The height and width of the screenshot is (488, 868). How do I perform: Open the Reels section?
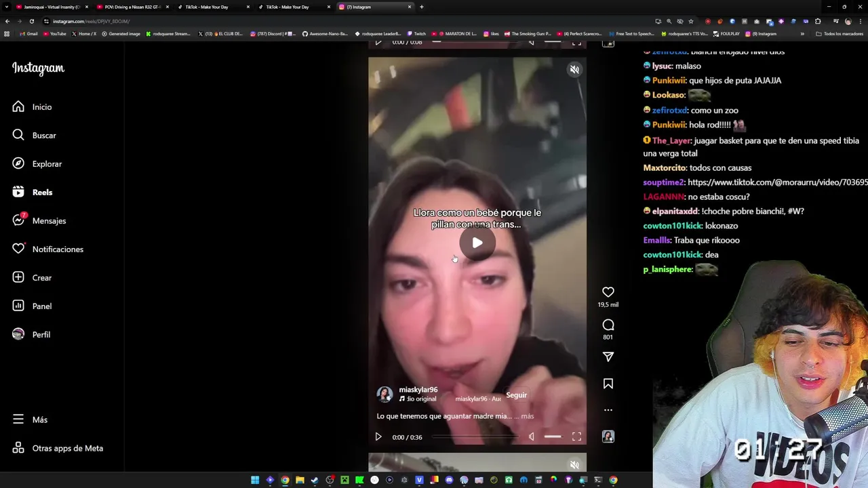coord(32,192)
